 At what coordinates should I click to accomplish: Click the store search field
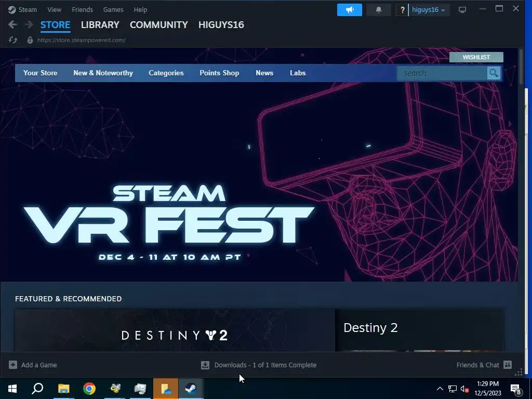point(442,73)
